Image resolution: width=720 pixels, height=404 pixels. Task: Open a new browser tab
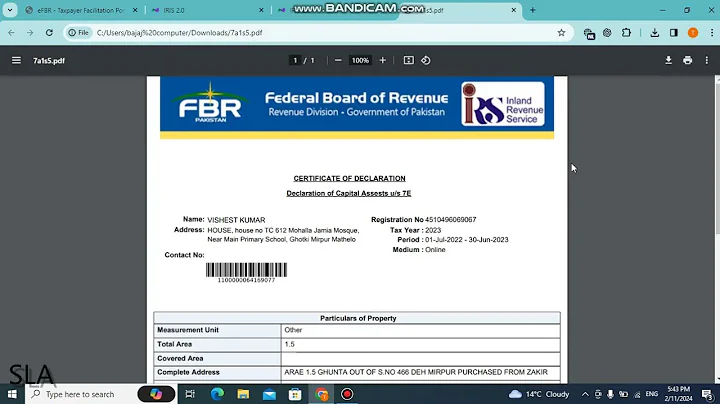pos(533,10)
